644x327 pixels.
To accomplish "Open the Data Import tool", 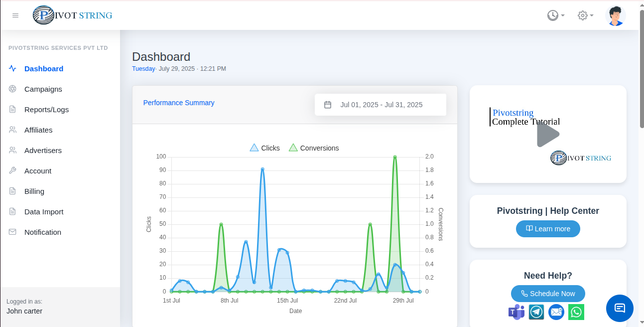I will [43, 212].
